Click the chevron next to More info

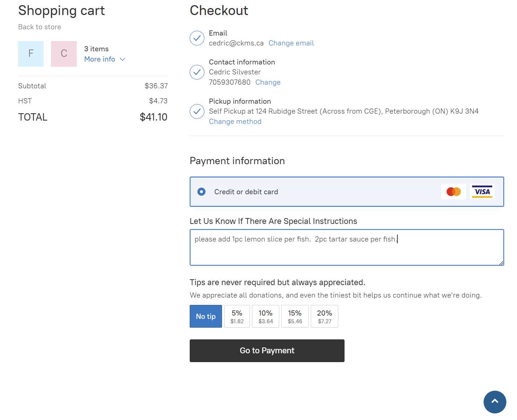coord(123,59)
